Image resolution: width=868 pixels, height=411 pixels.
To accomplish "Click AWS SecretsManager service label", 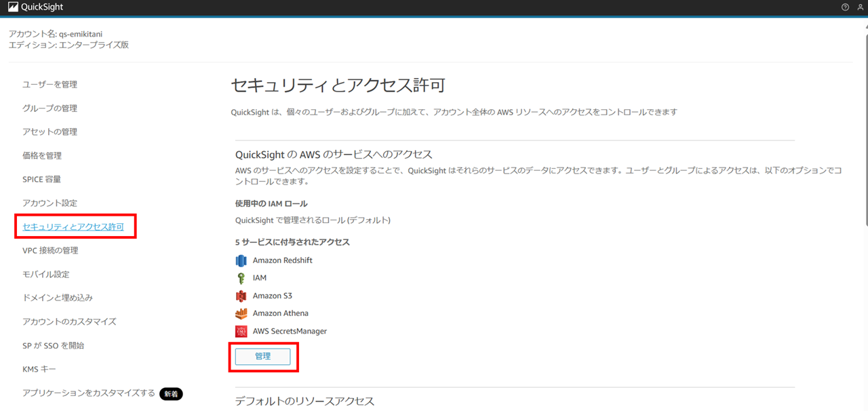I will coord(290,331).
